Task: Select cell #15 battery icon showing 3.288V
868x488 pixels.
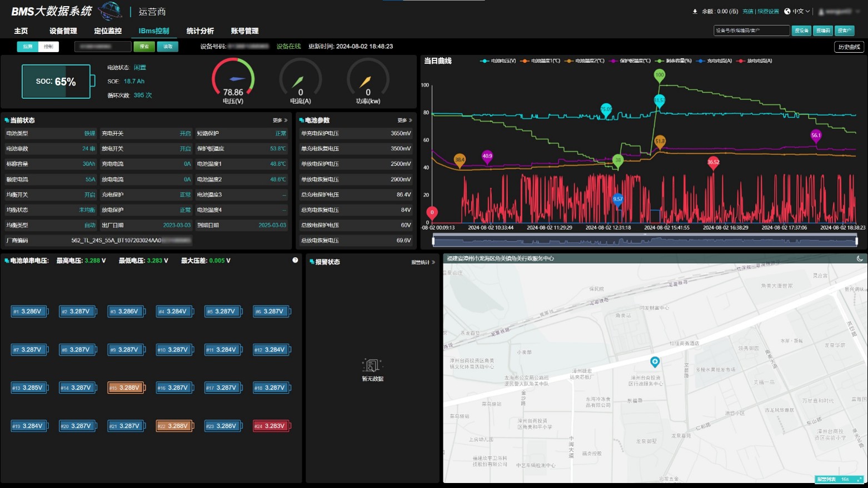Action: click(126, 388)
